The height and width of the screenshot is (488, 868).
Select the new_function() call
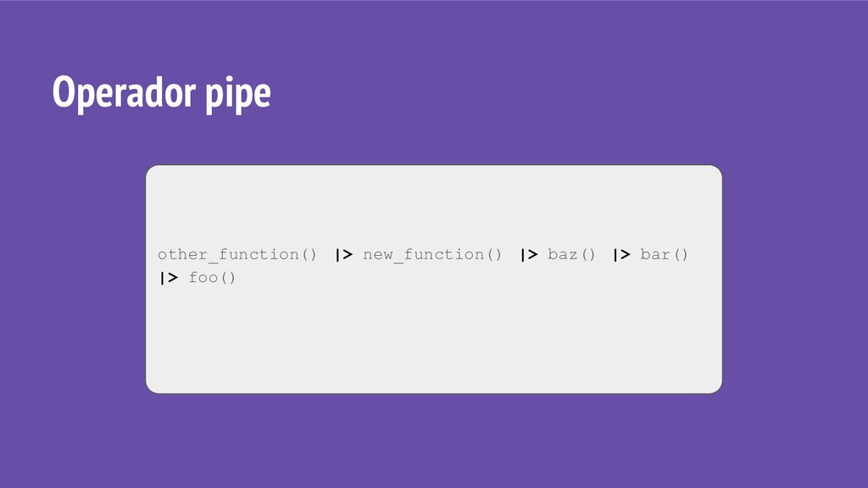tap(432, 254)
